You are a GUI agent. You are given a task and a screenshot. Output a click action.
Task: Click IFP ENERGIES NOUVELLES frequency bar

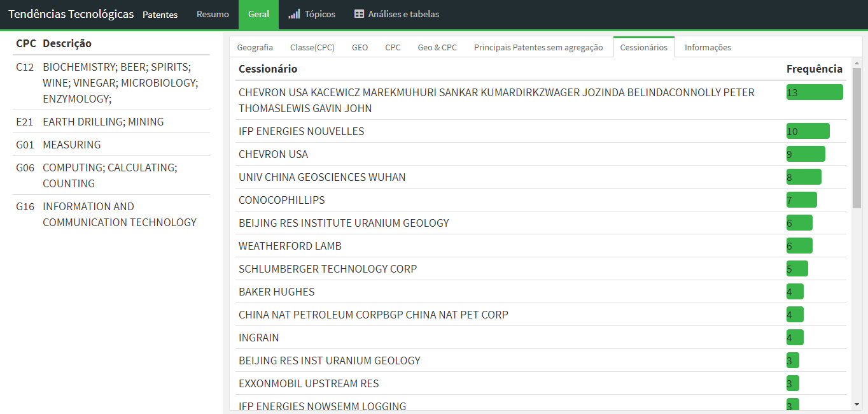tap(808, 131)
